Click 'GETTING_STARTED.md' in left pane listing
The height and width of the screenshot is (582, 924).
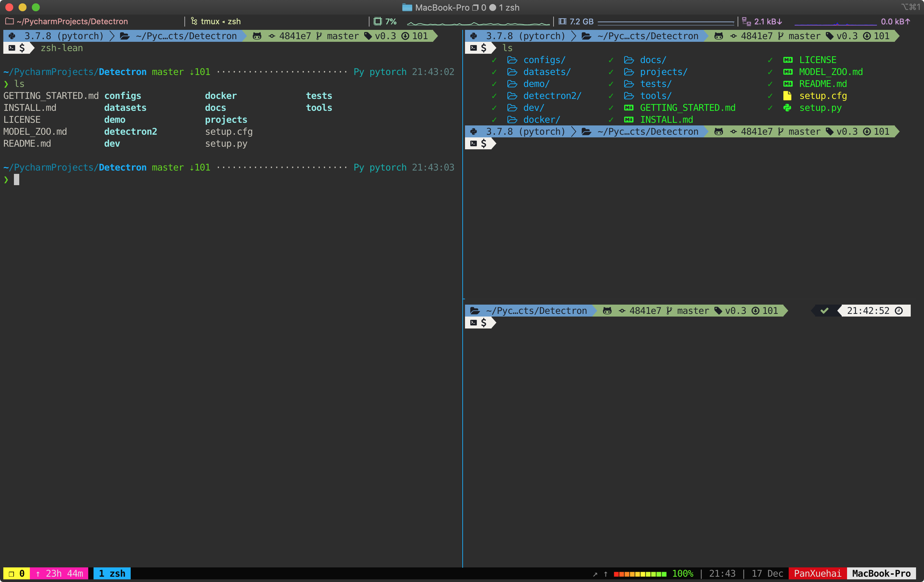pyautogui.click(x=51, y=96)
